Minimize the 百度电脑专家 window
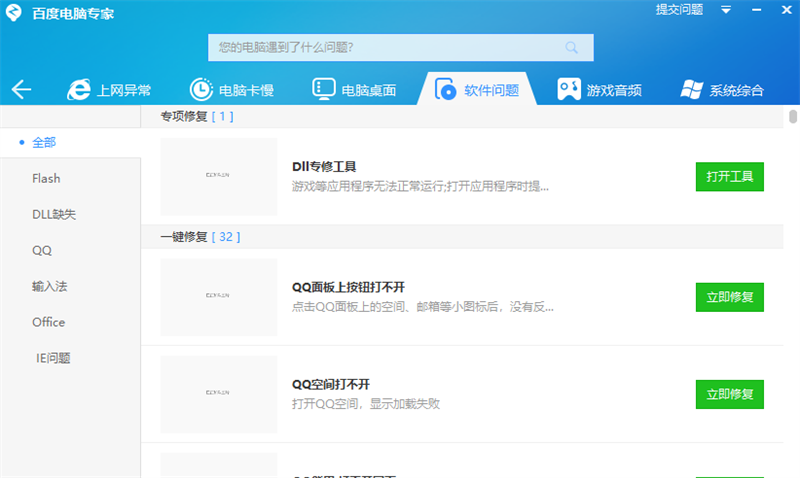The image size is (800, 478). pyautogui.click(x=756, y=10)
